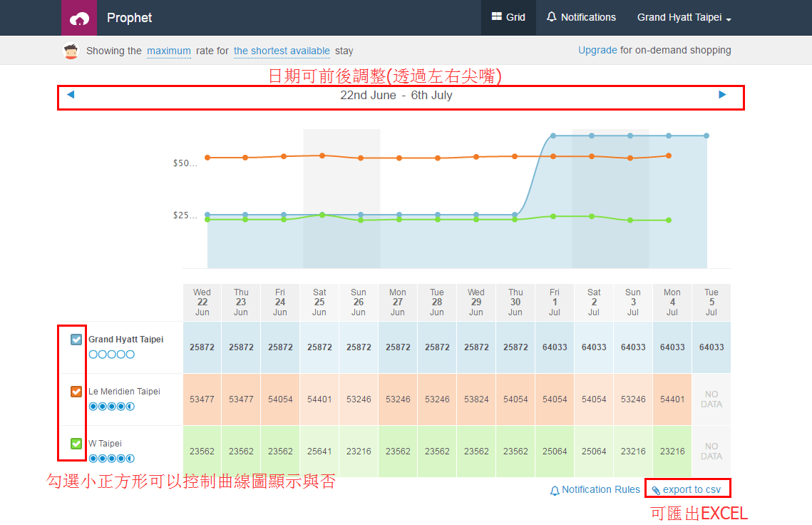Click the Prophet cloud logo icon
This screenshot has height=525, width=812.
click(78, 18)
